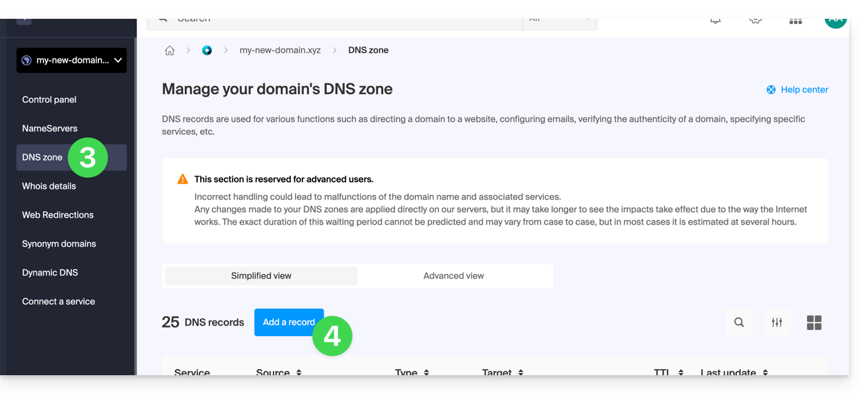Open the record filter sliders icon
Viewport: 868px width, 394px height.
[776, 322]
